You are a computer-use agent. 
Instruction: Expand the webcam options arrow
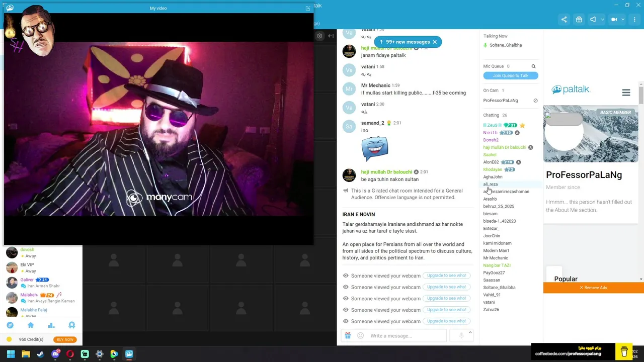[x=623, y=20]
